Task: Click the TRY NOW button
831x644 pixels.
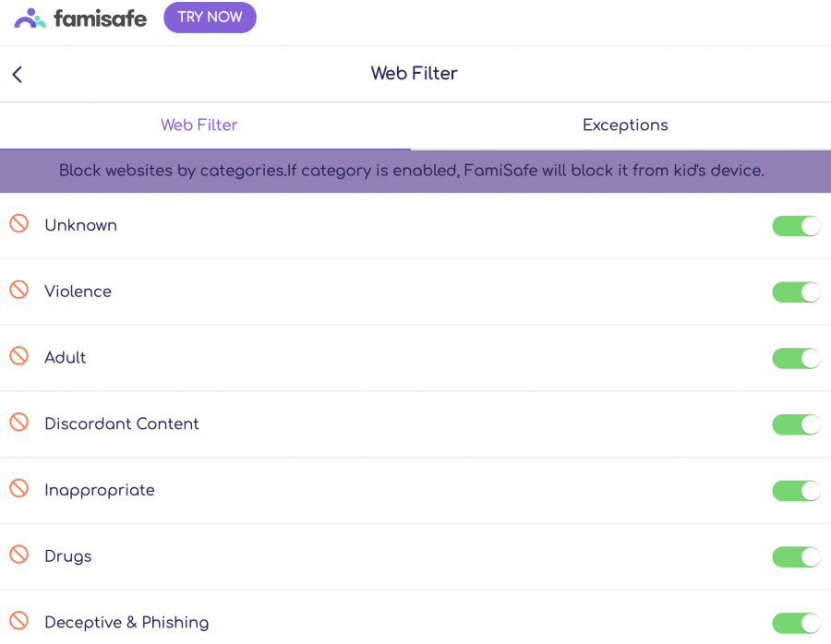Action: 210,18
